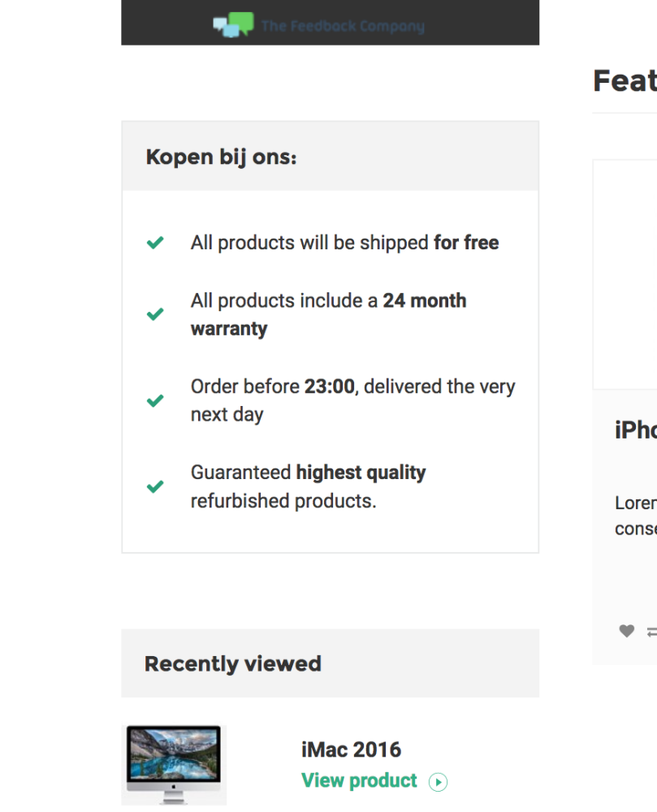This screenshot has height=812, width=657.
Task: Click green checkmark beside 24 month warranty
Action: pyautogui.click(x=155, y=313)
